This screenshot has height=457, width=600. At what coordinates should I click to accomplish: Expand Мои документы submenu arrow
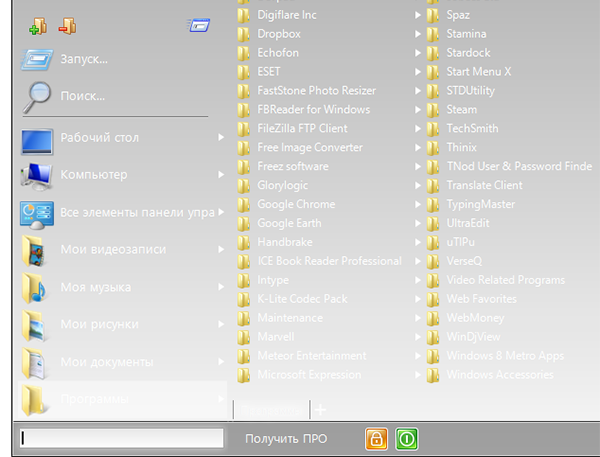[x=221, y=362]
